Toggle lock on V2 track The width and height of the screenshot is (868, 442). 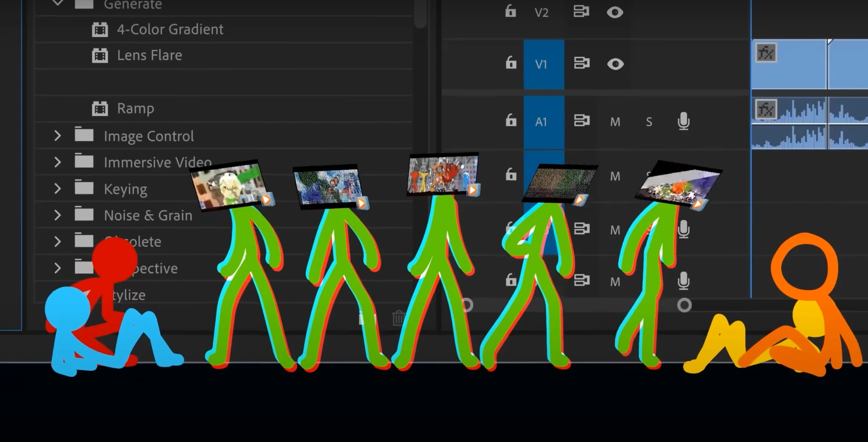click(x=510, y=11)
